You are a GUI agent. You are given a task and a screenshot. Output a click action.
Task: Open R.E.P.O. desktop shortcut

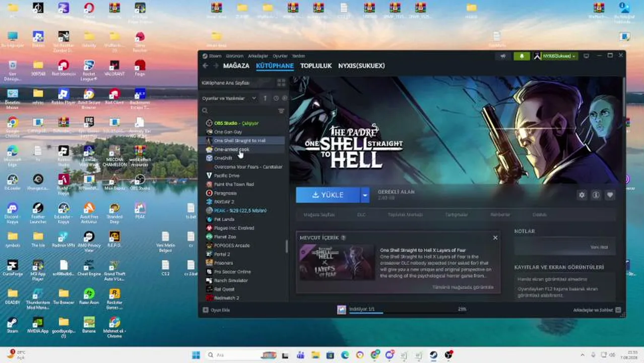114,240
